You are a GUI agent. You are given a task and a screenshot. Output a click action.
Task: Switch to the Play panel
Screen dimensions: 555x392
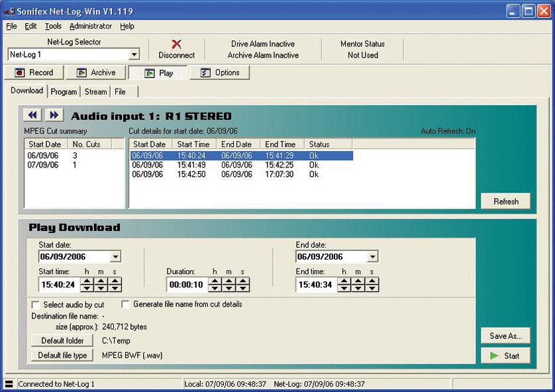[x=158, y=73]
